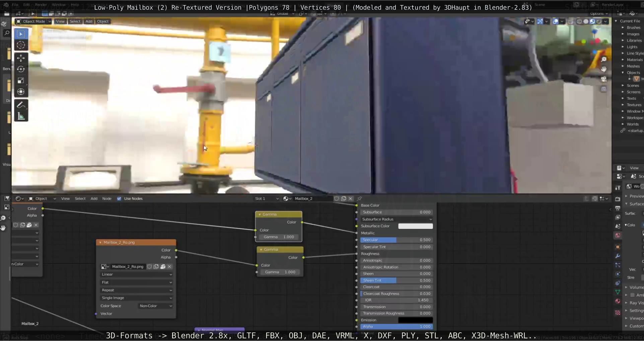The image size is (644, 341).
Task: Activate the Scale tool
Action: pos(21,81)
